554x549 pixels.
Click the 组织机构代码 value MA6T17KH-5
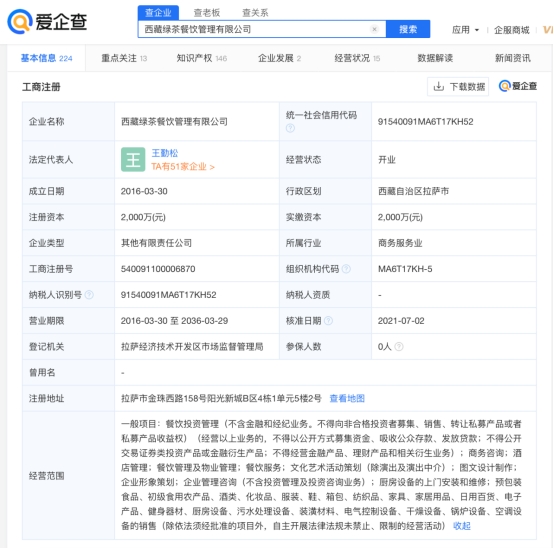pyautogui.click(x=405, y=269)
